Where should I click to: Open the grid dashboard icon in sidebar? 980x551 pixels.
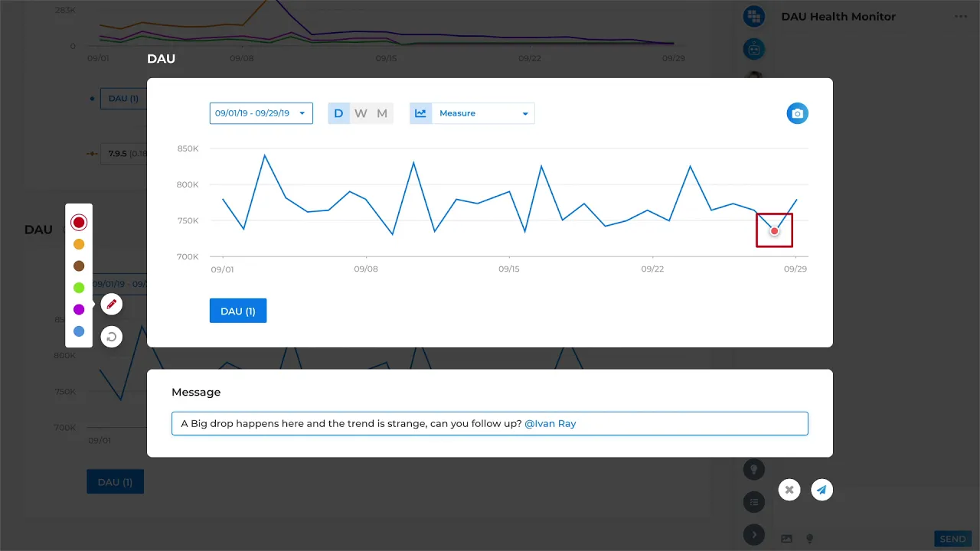pos(754,16)
